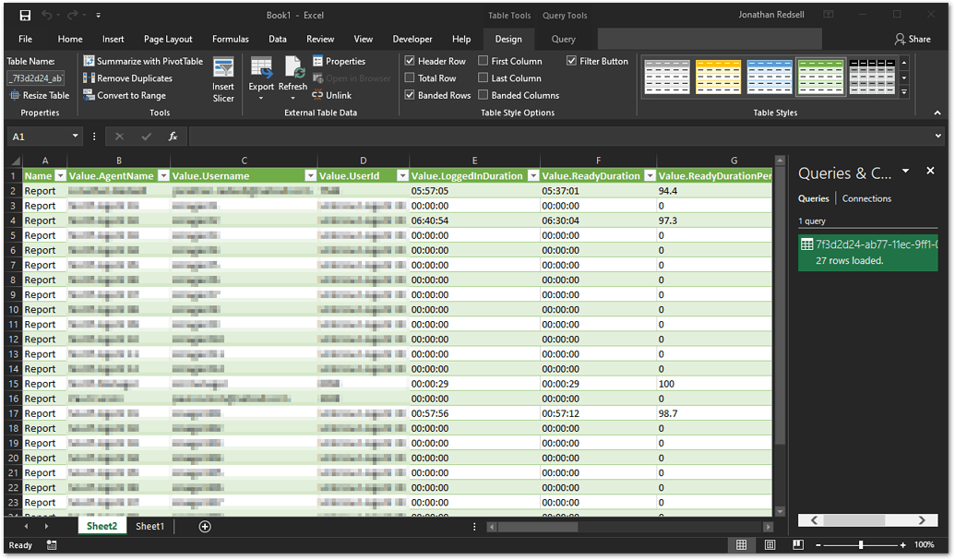Open the Value.AgentName column filter dropdown
This screenshot has width=955, height=560.
(x=162, y=175)
